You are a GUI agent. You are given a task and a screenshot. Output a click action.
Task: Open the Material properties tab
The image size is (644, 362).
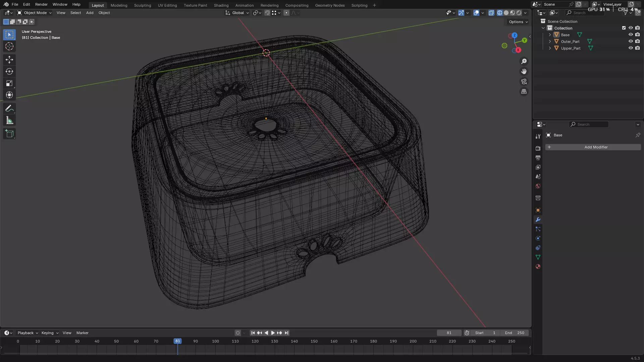[538, 266]
